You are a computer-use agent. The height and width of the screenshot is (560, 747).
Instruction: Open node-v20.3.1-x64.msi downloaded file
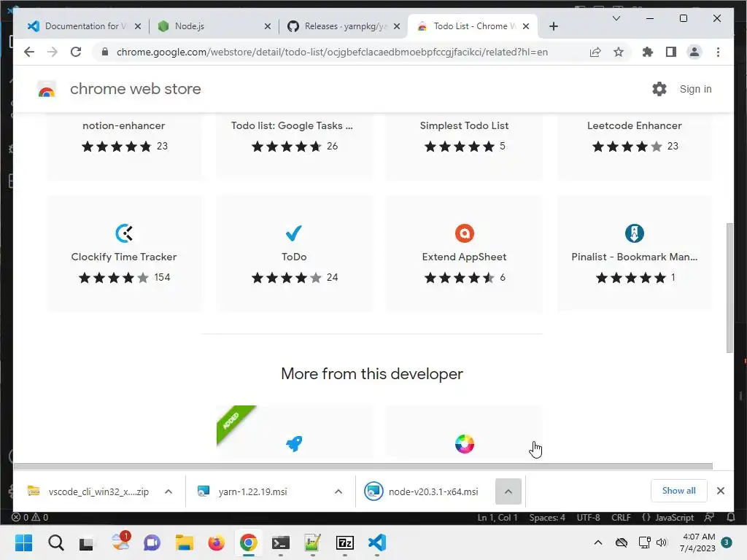pyautogui.click(x=433, y=491)
